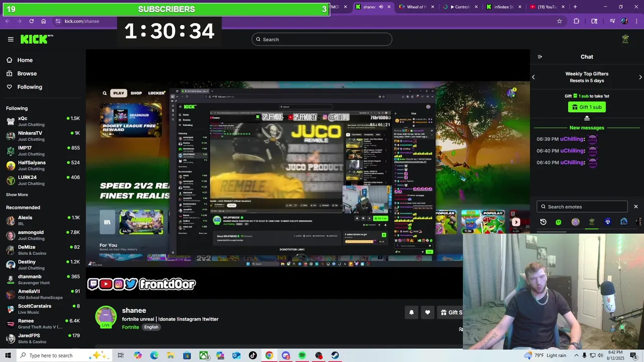Show previous Top Gifters slide
This screenshot has height=362, width=644.
pos(533,77)
